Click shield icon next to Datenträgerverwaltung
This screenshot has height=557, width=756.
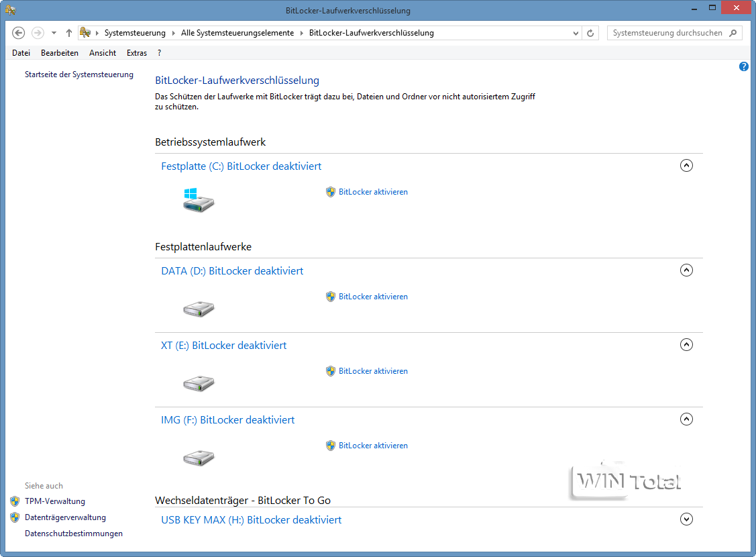coord(15,517)
